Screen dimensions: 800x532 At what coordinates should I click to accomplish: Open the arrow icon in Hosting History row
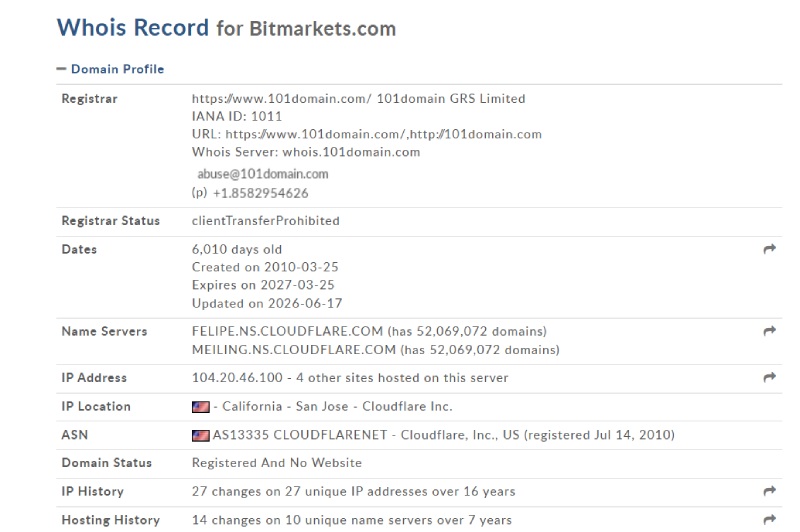pos(769,520)
